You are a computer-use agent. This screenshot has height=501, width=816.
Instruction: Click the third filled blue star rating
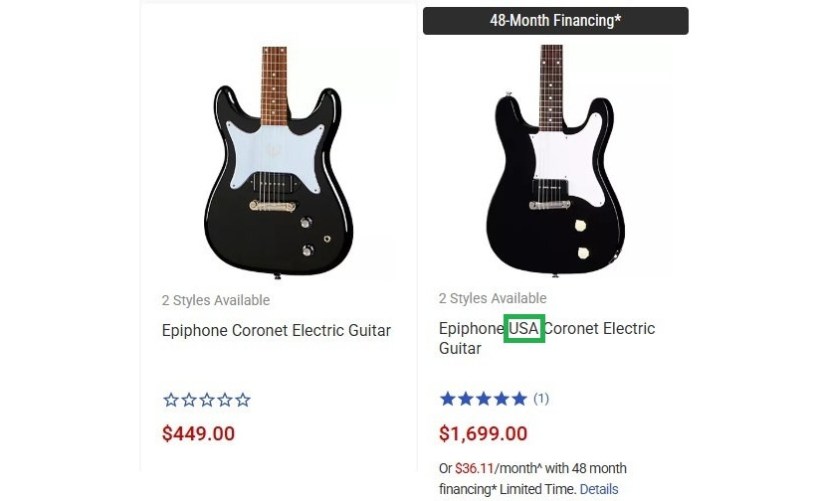pos(483,399)
